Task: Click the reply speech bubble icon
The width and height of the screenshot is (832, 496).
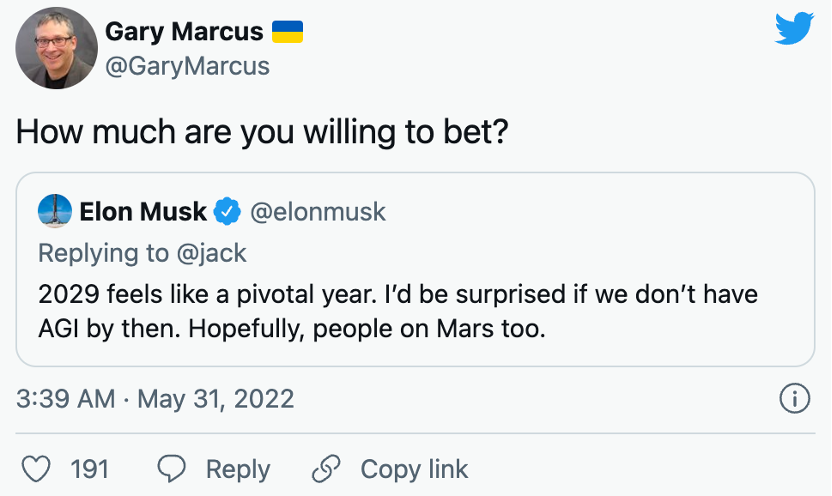Action: click(x=172, y=469)
